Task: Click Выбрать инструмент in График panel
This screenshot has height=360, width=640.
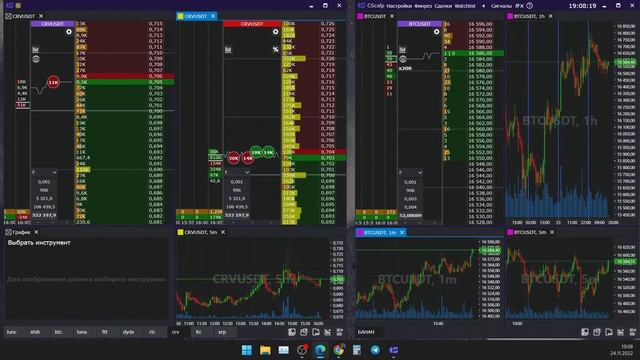Action: point(39,243)
